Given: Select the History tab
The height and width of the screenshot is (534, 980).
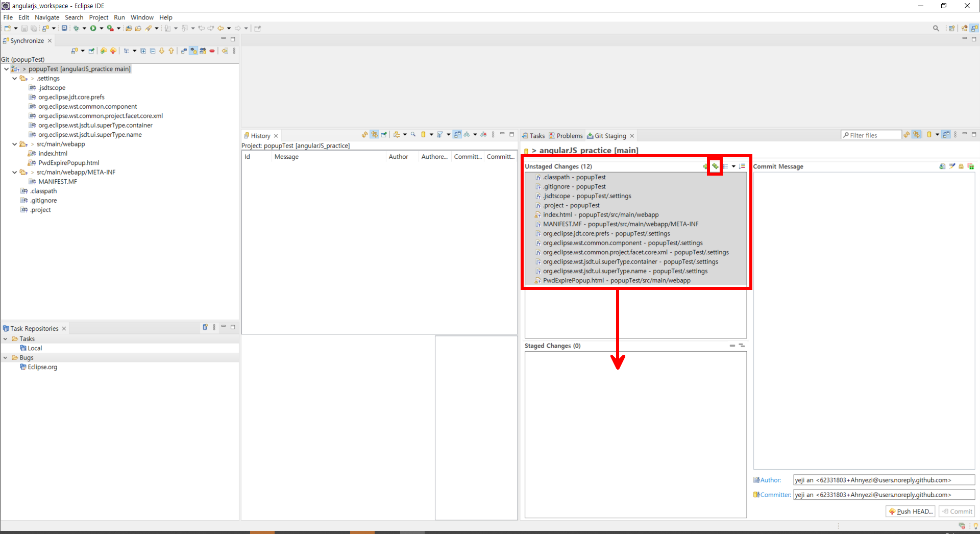Looking at the screenshot, I should [260, 136].
